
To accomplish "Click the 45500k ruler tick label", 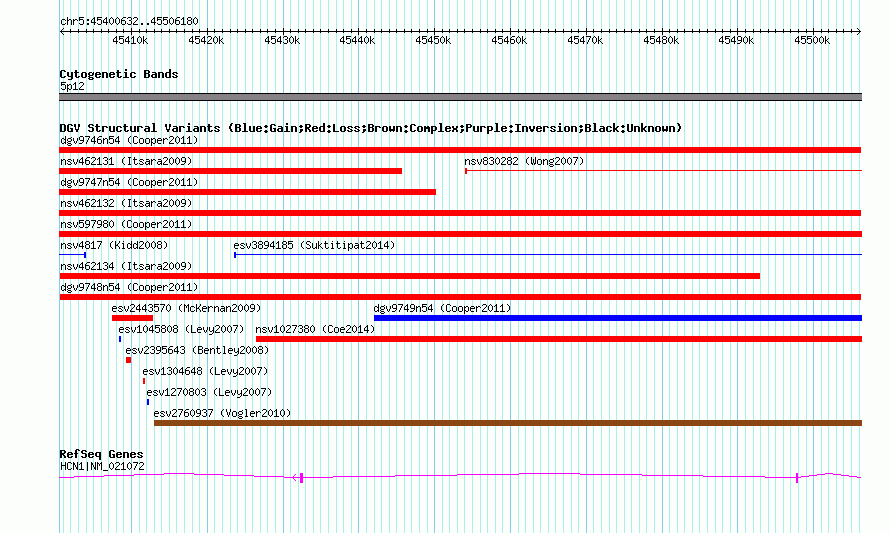I will tap(812, 40).
